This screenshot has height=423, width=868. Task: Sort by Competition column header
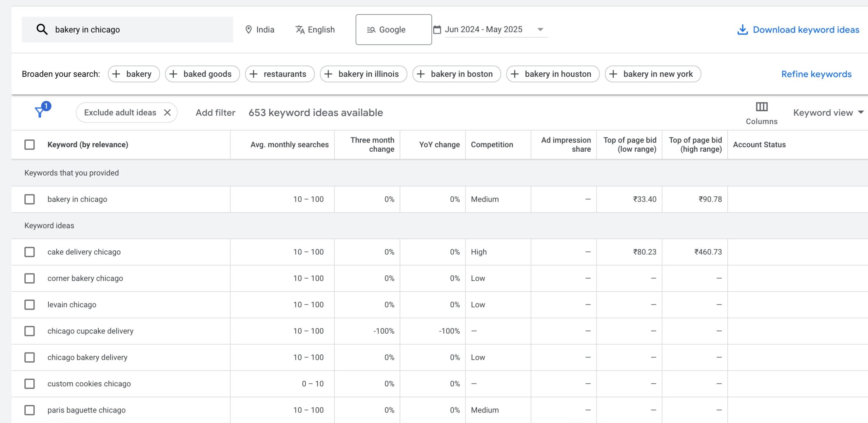[x=492, y=145]
